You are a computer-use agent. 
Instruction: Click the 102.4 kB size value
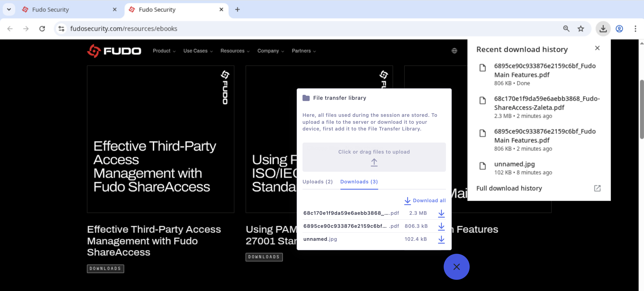[415, 239]
